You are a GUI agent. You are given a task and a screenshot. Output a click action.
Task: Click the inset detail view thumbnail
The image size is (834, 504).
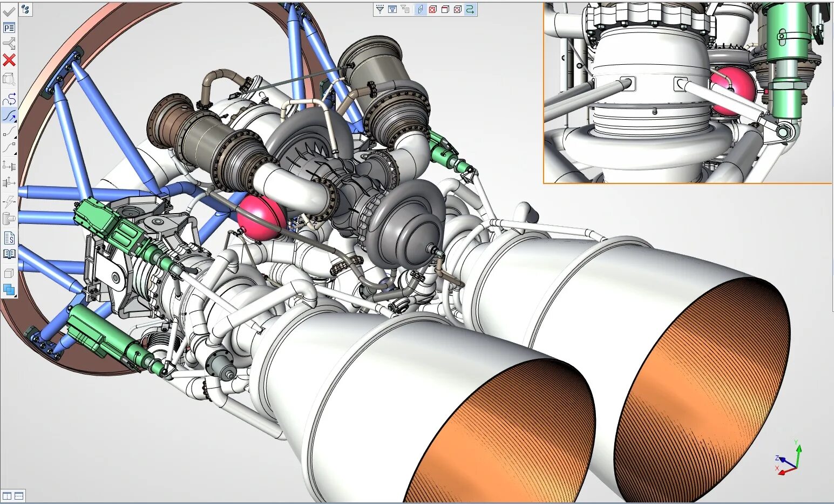coord(688,93)
